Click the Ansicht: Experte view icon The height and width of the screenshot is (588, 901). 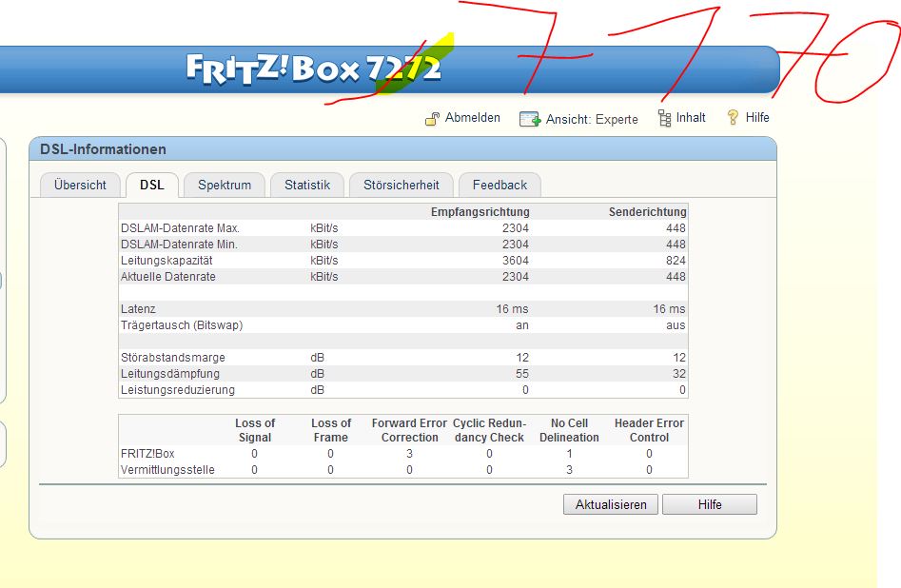(530, 119)
